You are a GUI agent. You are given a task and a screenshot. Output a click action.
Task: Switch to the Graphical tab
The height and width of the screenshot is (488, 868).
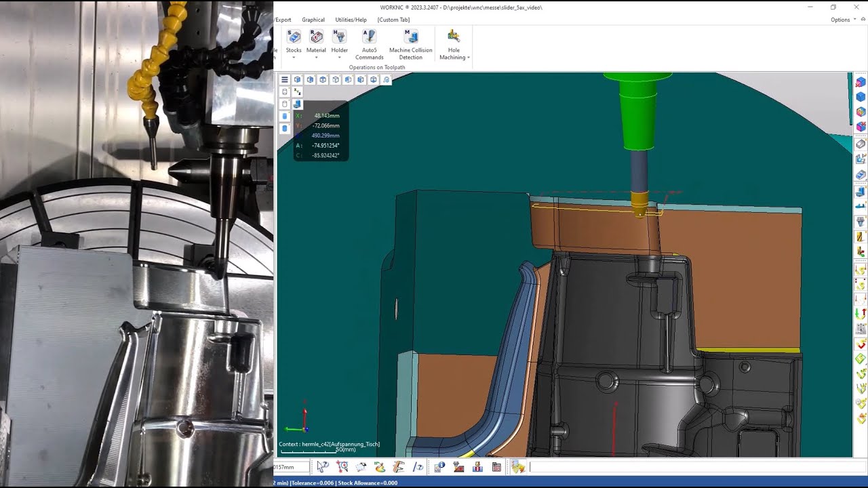(313, 20)
